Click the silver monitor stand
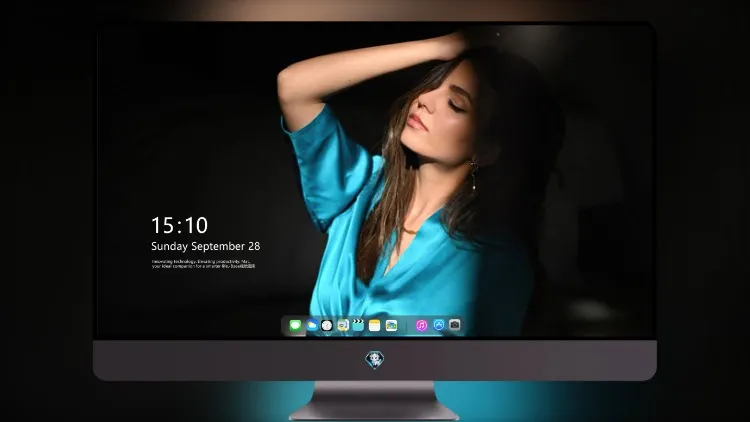 374,401
